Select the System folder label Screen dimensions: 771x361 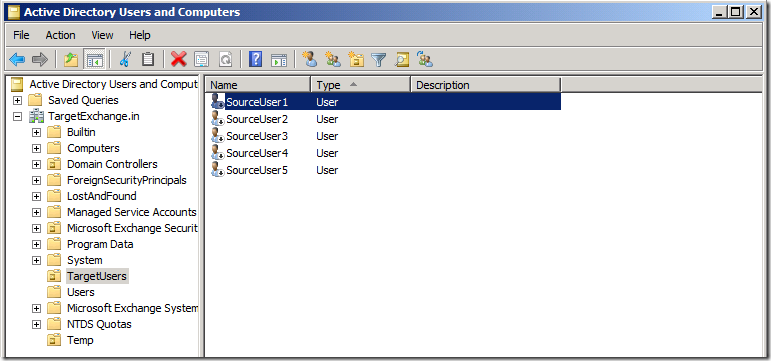85,260
